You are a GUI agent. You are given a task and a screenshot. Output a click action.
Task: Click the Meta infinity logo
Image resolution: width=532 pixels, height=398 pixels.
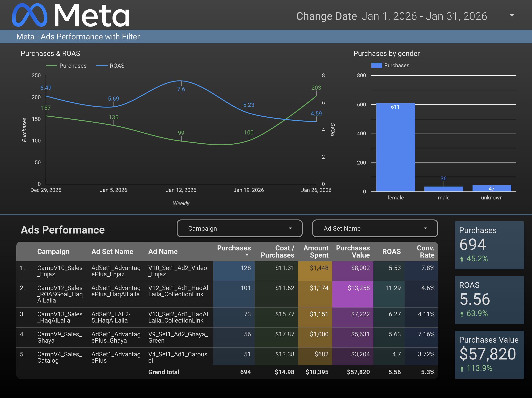(x=29, y=15)
